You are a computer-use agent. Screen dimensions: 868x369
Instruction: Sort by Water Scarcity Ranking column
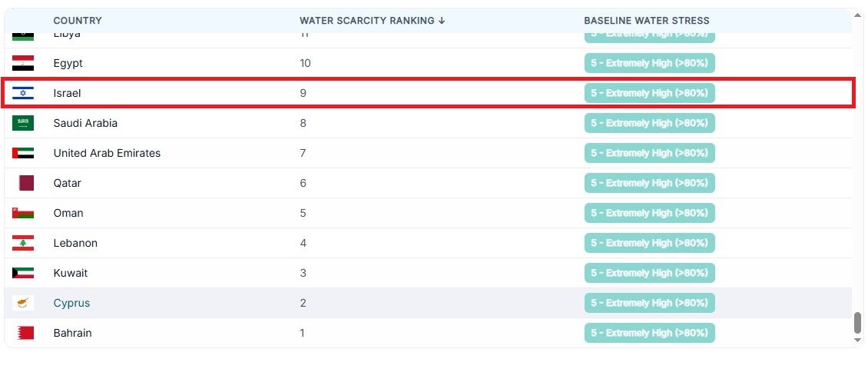[372, 21]
